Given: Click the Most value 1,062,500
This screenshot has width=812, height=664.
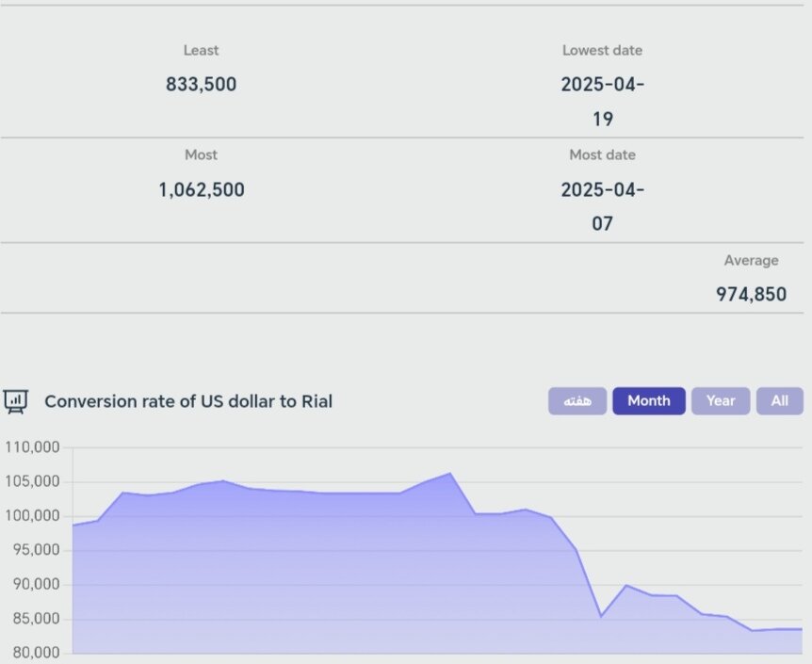Looking at the screenshot, I should [202, 190].
